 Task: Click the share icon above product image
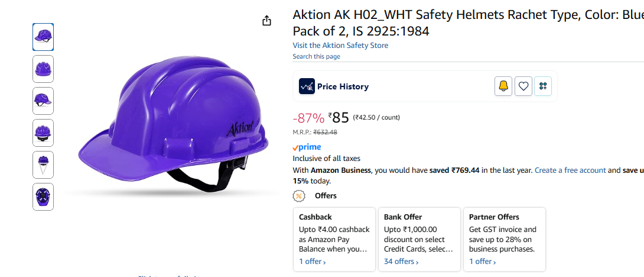(266, 21)
